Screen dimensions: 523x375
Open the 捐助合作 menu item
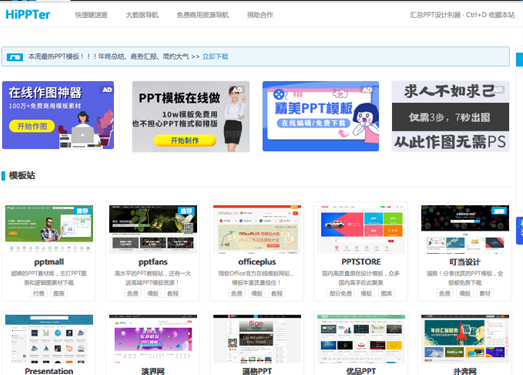260,15
